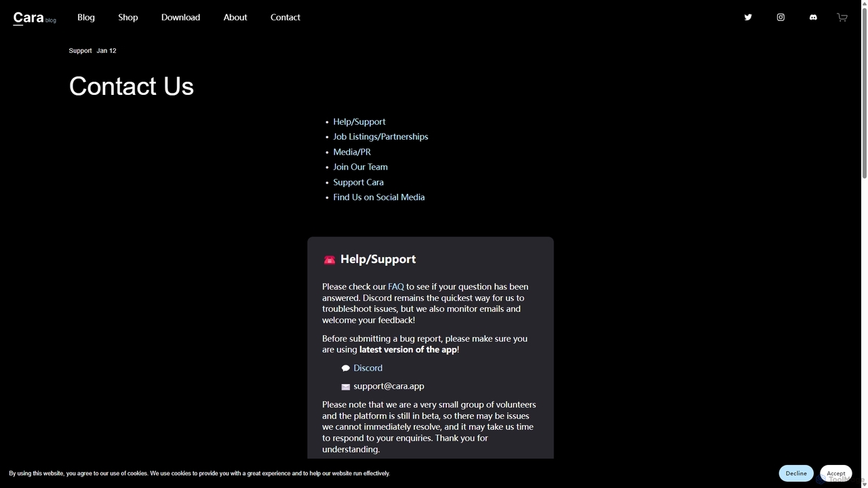The height and width of the screenshot is (488, 868).
Task: Open the Discord icon in header
Action: tap(813, 18)
